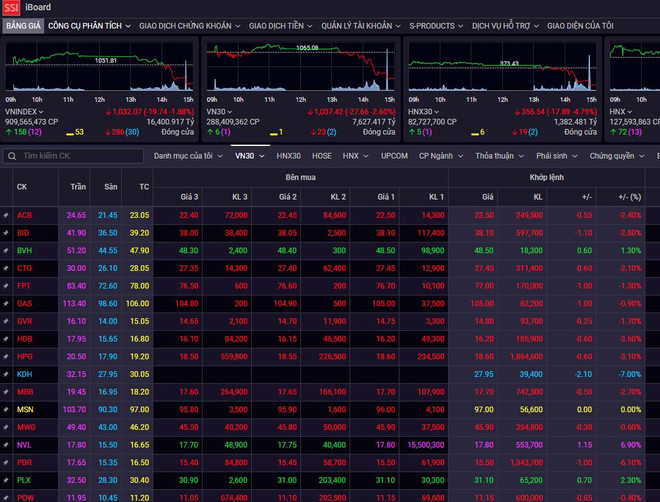The width and height of the screenshot is (660, 502).
Task: Click the search magnifier icon
Action: pos(12,156)
